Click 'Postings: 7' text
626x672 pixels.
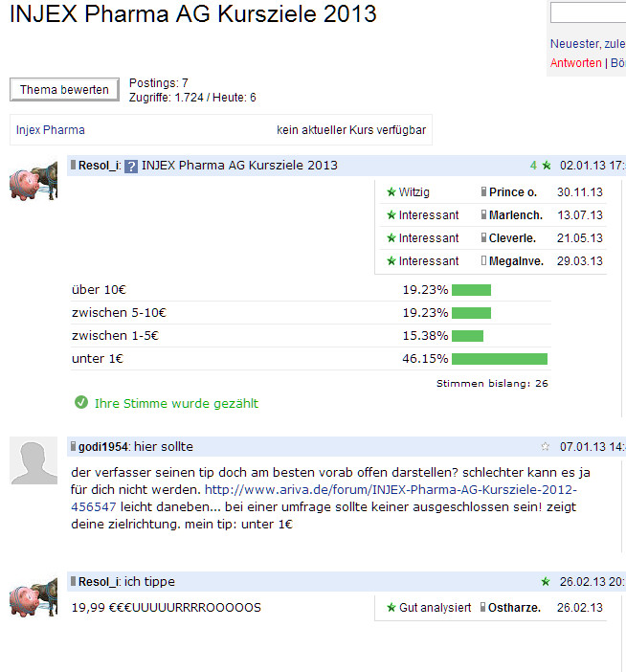(159, 82)
